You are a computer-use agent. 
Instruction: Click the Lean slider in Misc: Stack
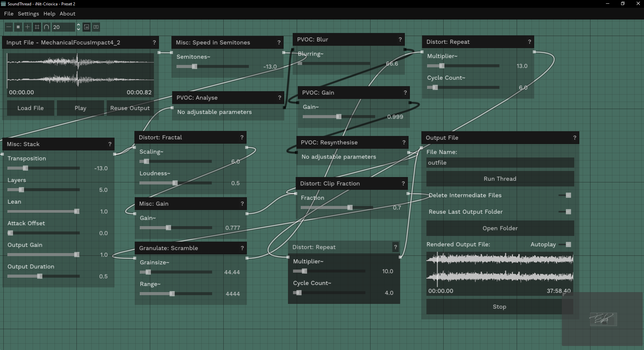coord(43,211)
